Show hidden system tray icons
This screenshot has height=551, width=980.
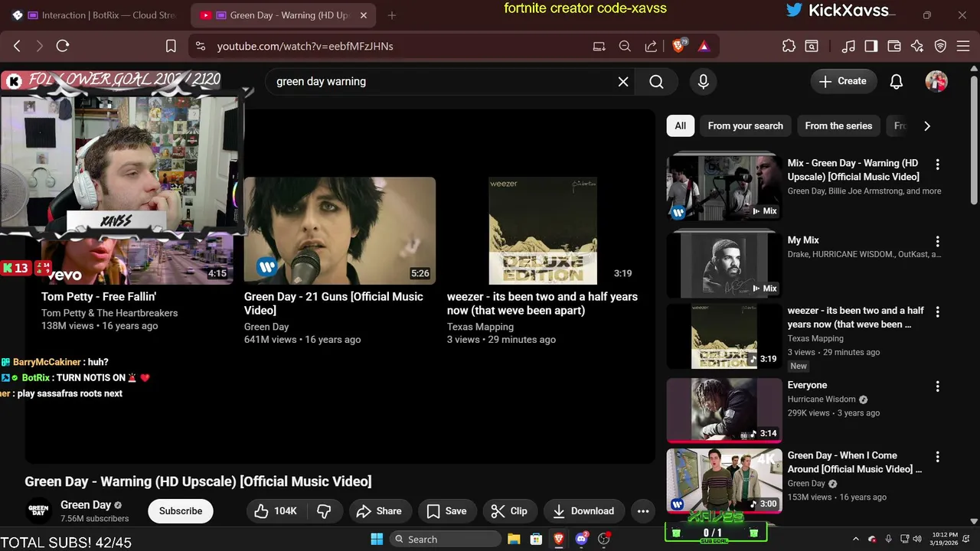tap(856, 539)
